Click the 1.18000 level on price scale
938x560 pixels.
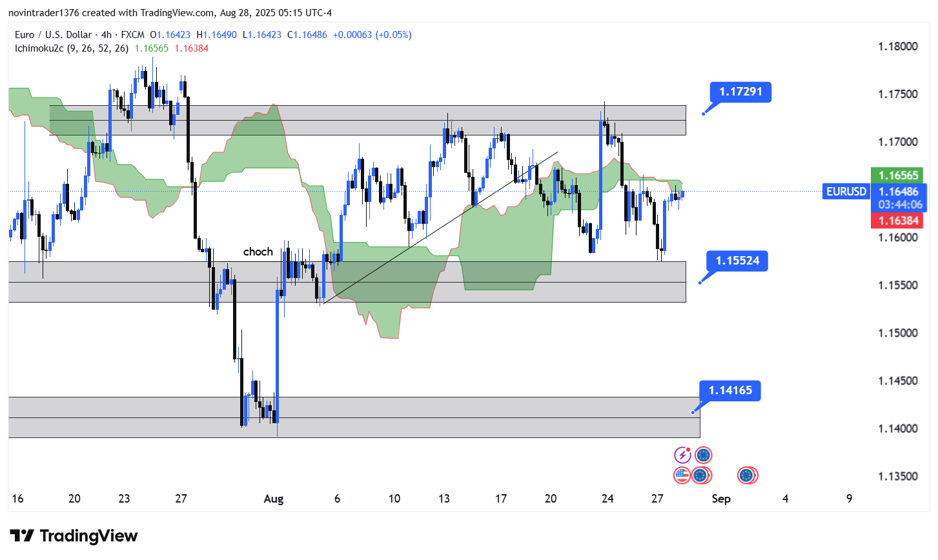coord(897,46)
